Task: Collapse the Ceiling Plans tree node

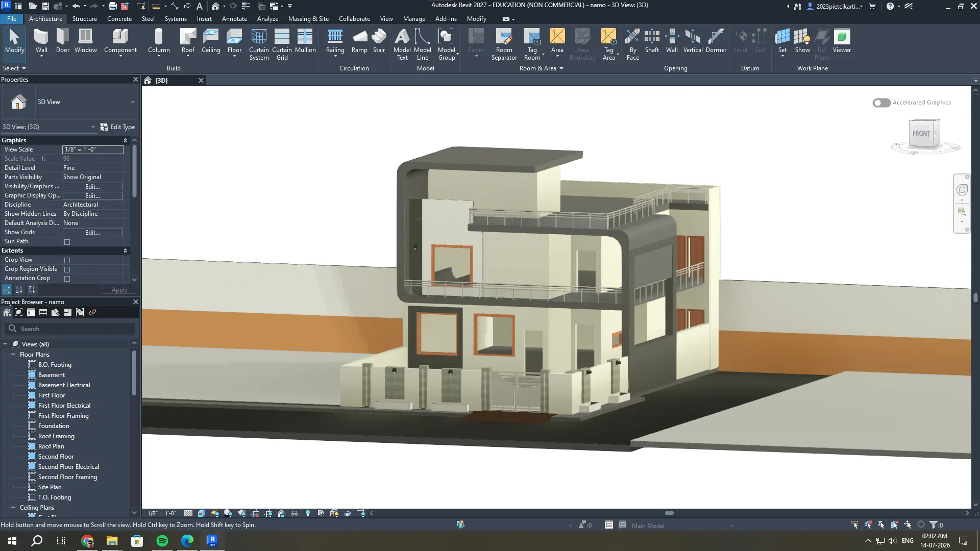Action: pyautogui.click(x=13, y=508)
